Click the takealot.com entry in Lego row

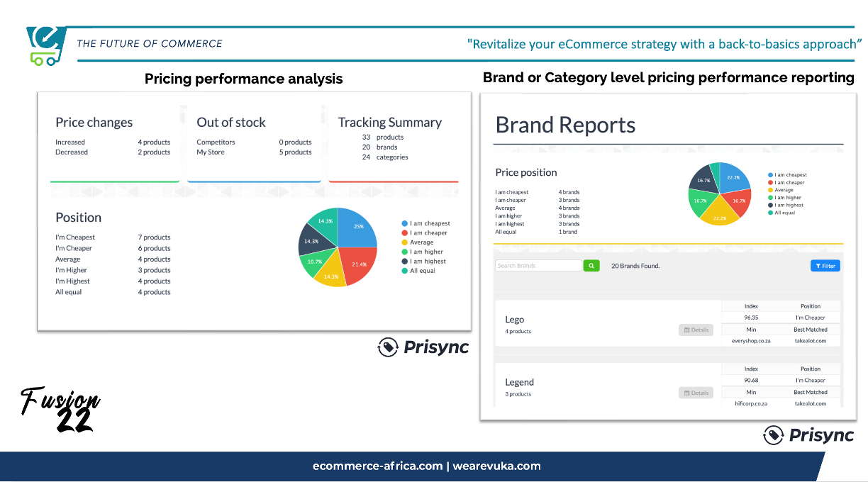[810, 341]
